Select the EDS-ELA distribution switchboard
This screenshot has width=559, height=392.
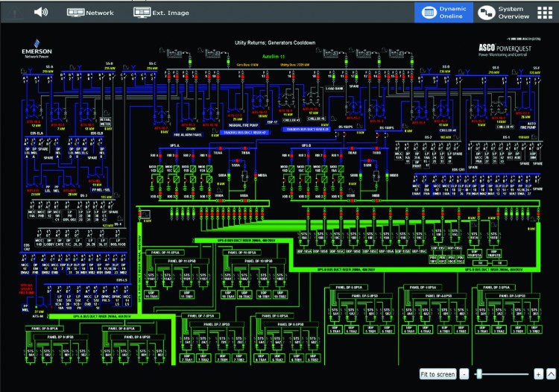[x=37, y=133]
